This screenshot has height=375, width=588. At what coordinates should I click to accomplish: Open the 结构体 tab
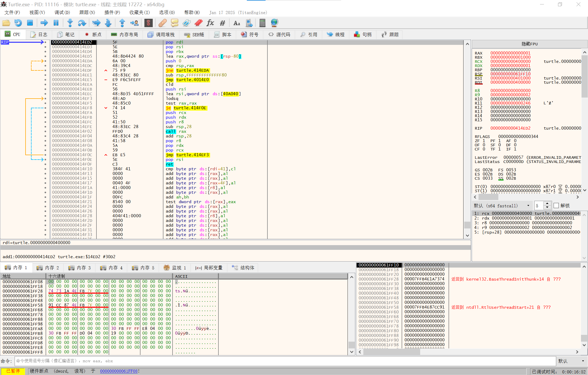point(243,268)
